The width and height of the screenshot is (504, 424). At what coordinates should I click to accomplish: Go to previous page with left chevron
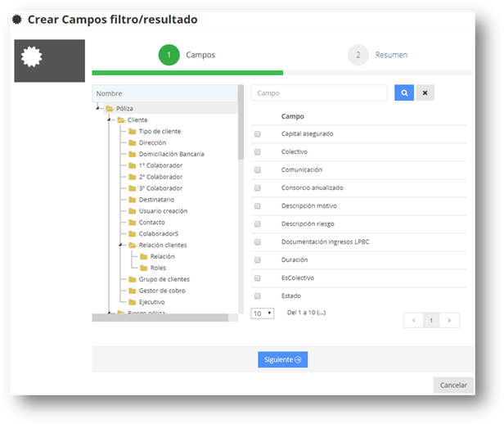[x=414, y=320]
